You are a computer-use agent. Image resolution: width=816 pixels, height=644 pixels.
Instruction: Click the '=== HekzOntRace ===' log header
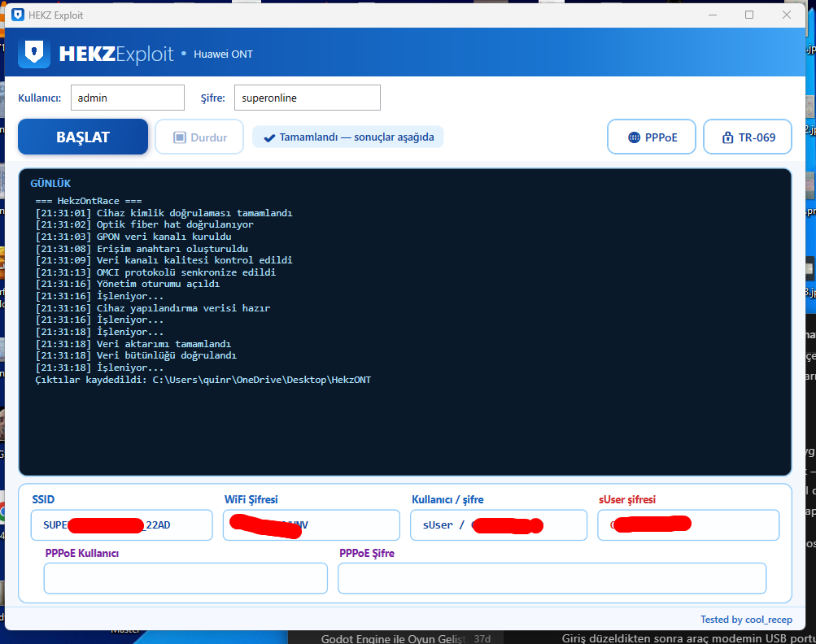click(x=89, y=201)
